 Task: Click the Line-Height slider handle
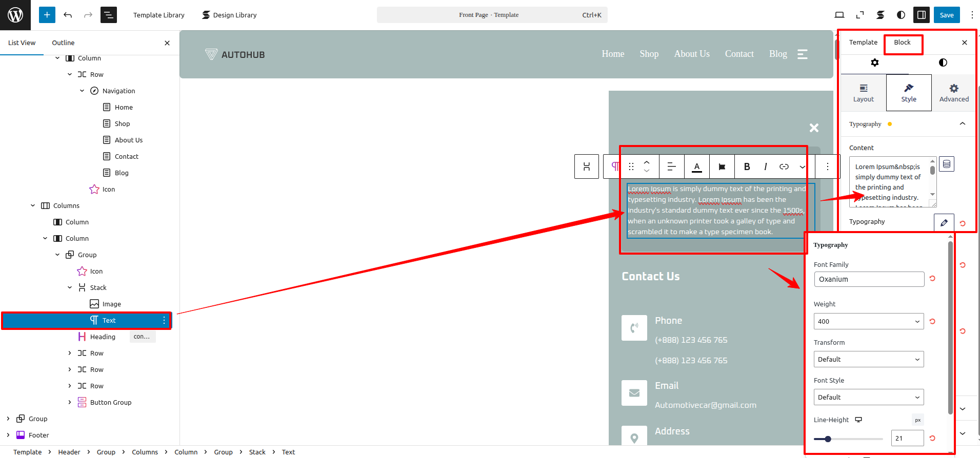point(828,439)
